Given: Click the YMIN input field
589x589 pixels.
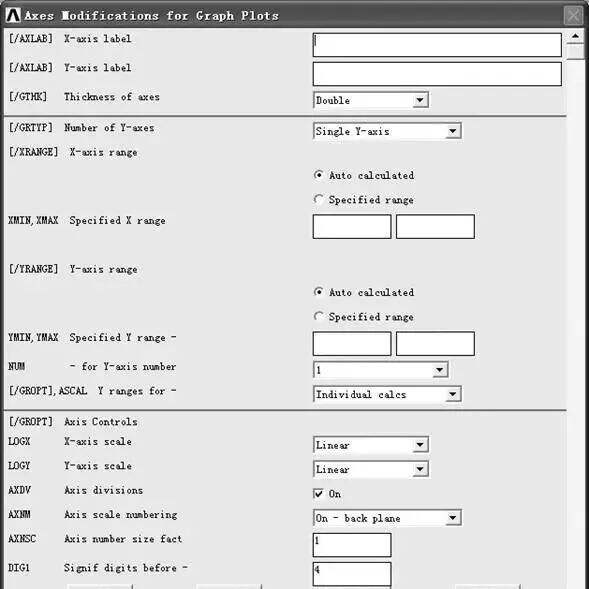Looking at the screenshot, I should pyautogui.click(x=352, y=343).
